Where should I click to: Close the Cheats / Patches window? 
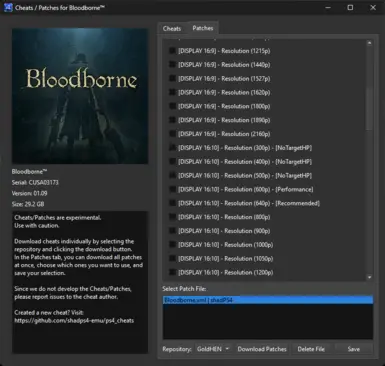pyautogui.click(x=373, y=7)
